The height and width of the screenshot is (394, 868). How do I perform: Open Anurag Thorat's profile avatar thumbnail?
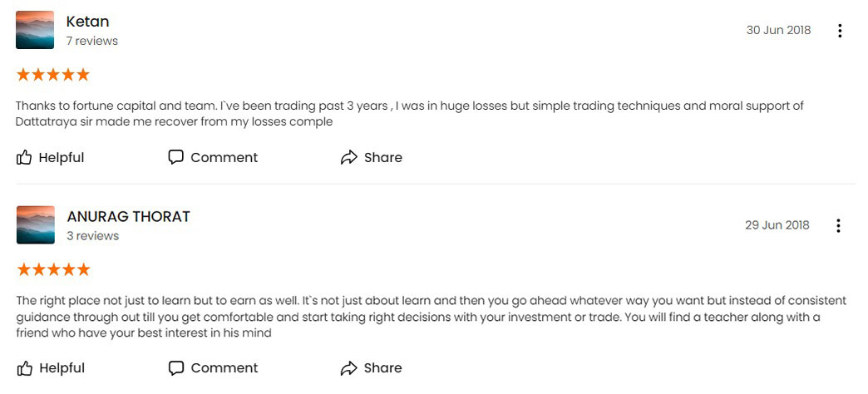click(x=36, y=224)
